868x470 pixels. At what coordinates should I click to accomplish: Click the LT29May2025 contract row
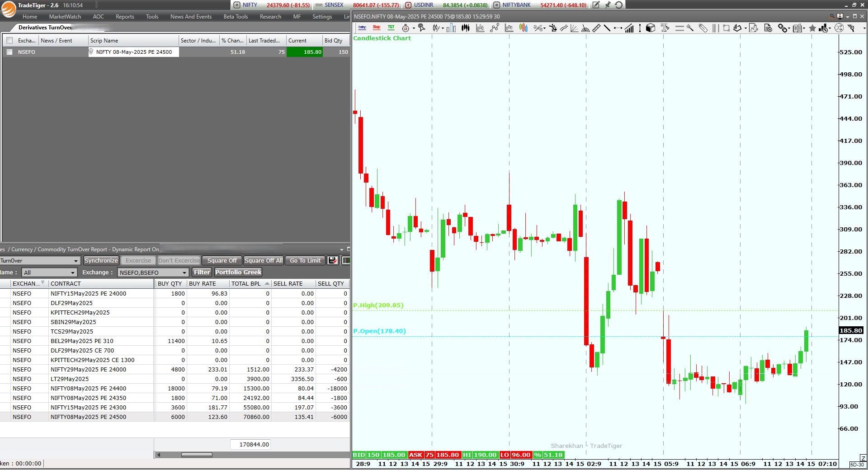(175, 379)
